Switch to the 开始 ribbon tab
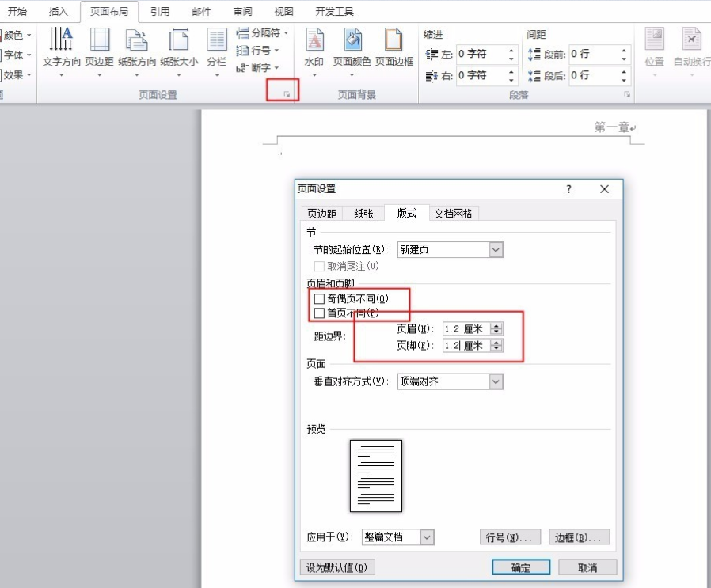The width and height of the screenshot is (711, 588). (x=17, y=11)
